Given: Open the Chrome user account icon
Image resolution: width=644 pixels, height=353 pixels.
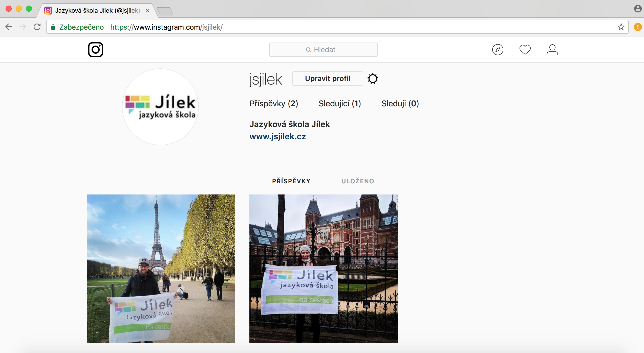Looking at the screenshot, I should [638, 9].
